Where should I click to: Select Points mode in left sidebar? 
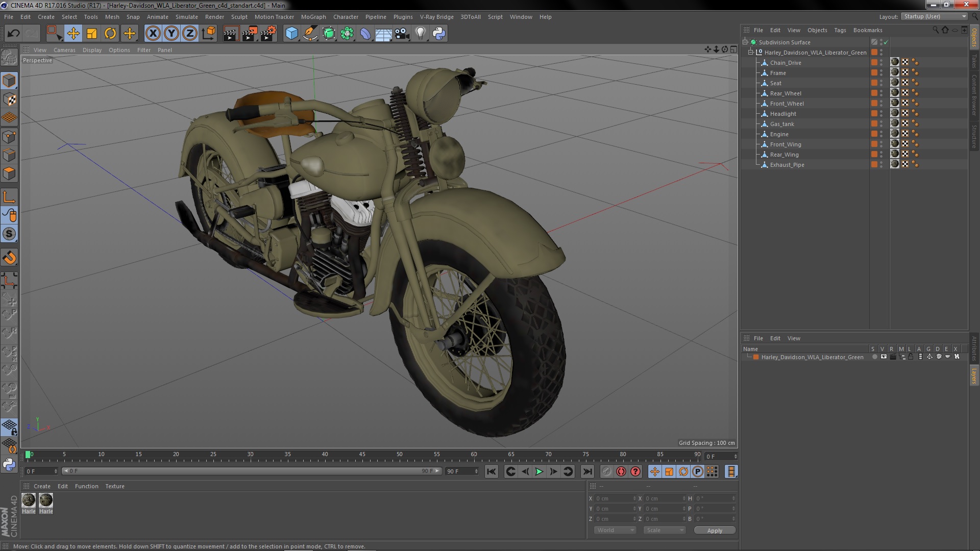9,137
